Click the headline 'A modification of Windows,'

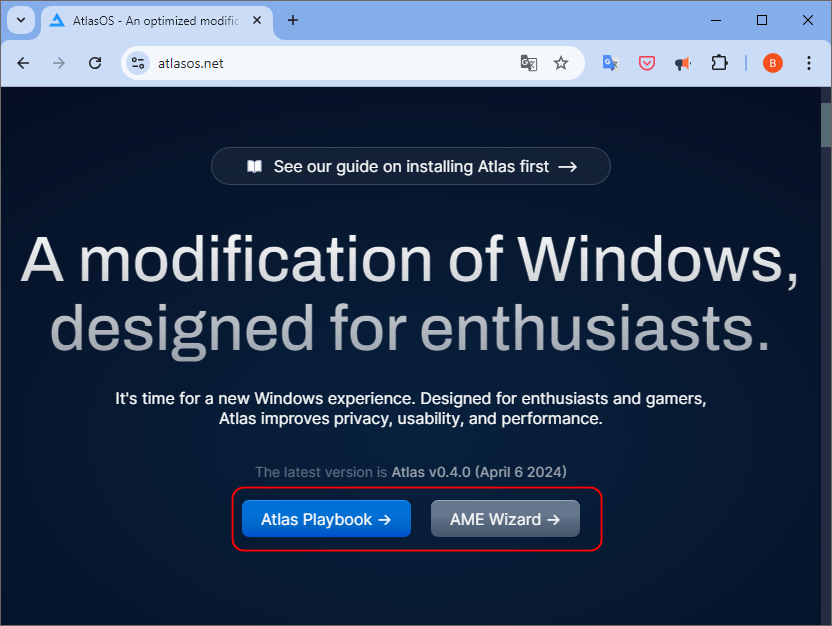[x=410, y=260]
